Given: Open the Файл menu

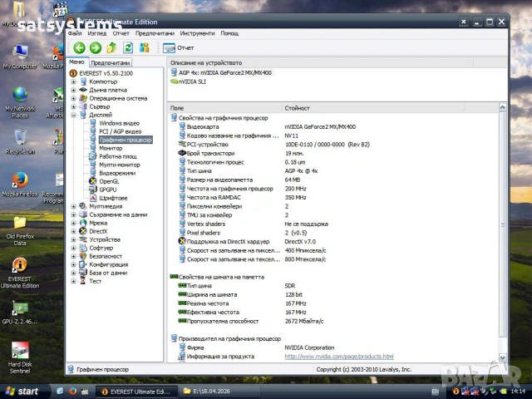Looking at the screenshot, I should point(75,33).
